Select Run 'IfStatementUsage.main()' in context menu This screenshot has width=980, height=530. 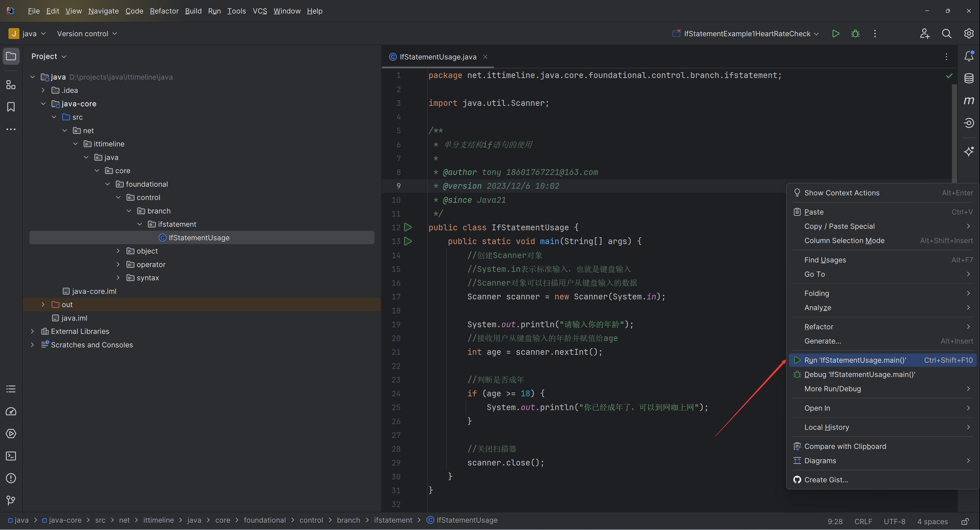883,360
